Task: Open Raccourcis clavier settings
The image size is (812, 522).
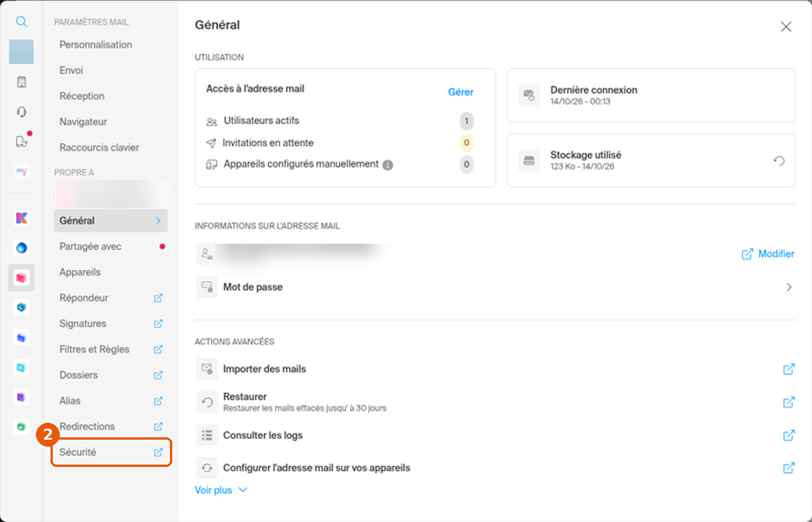Action: (99, 147)
